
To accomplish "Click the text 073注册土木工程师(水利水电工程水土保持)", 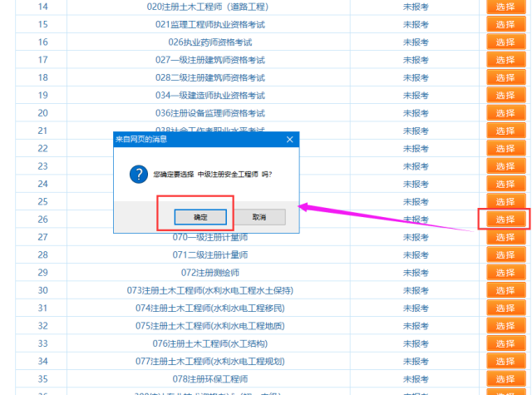I will click(x=210, y=290).
